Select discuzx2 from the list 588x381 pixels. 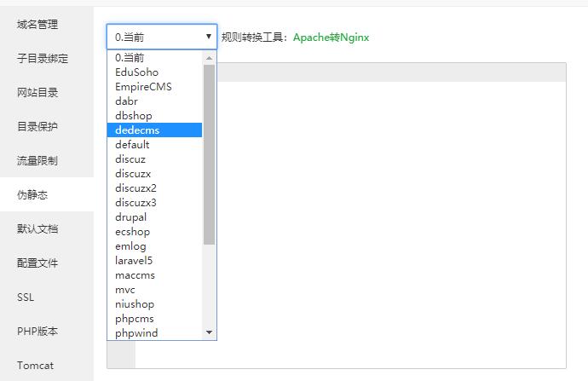154,188
